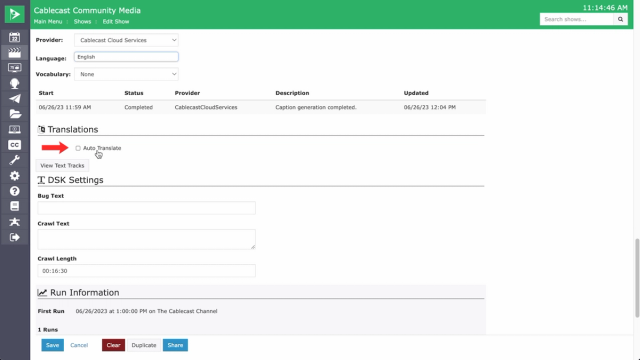Viewport: 640px width, 360px height.
Task: Open the star person icon in sidebar
Action: point(15,222)
